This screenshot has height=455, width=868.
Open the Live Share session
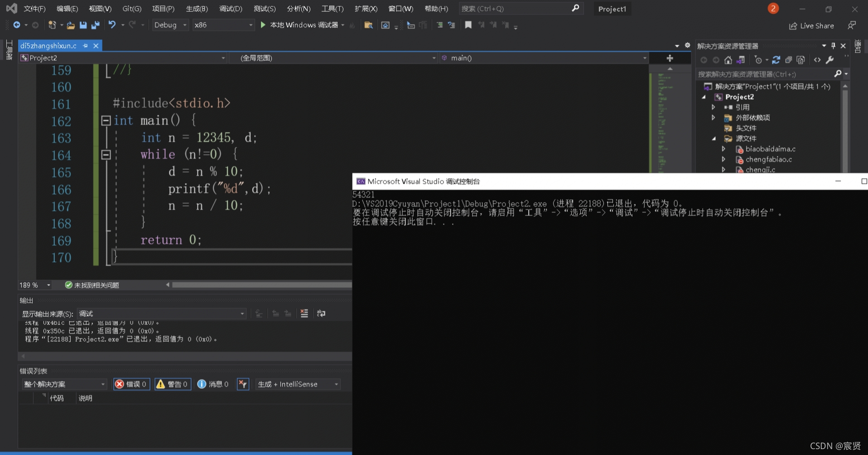(x=811, y=26)
